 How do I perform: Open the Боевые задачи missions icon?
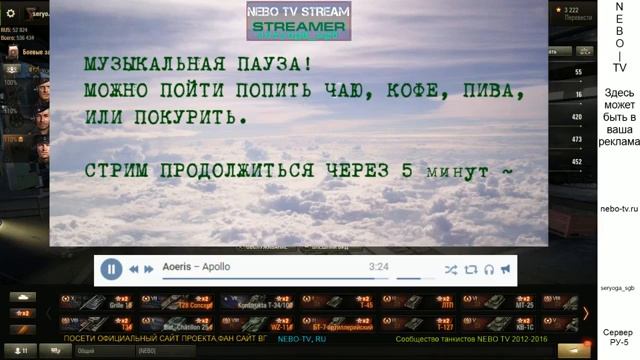coord(13,52)
